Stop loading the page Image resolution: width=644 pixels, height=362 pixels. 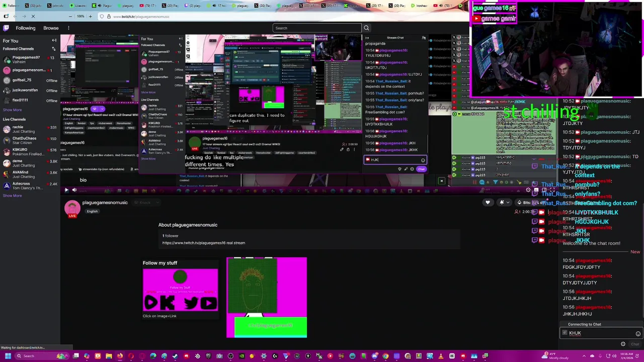[x=33, y=17]
